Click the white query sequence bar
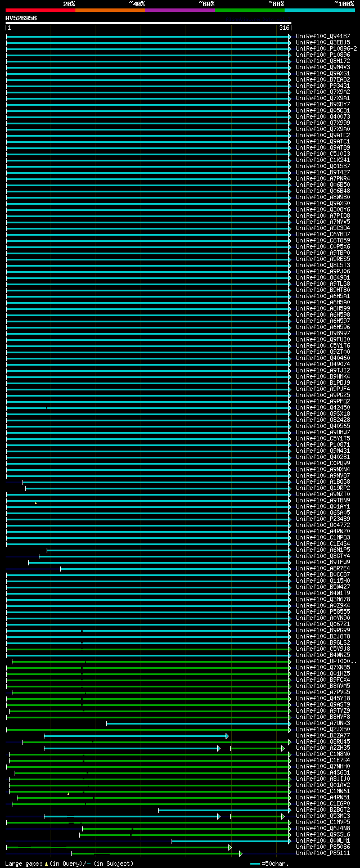 (x=148, y=23)
